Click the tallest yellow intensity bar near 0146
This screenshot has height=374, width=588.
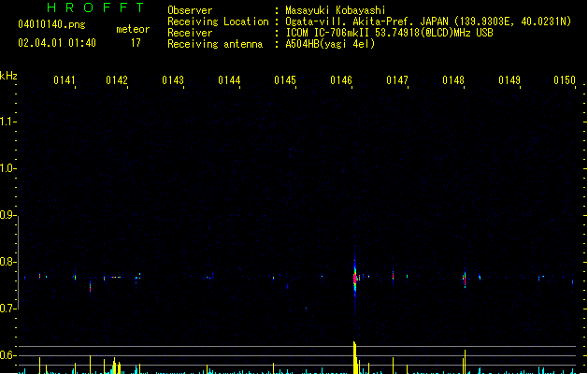[x=354, y=357]
